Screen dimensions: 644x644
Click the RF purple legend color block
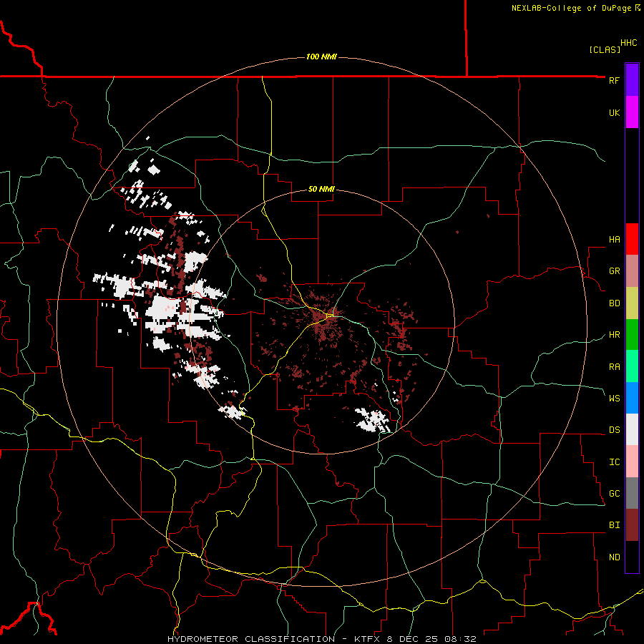tap(632, 80)
